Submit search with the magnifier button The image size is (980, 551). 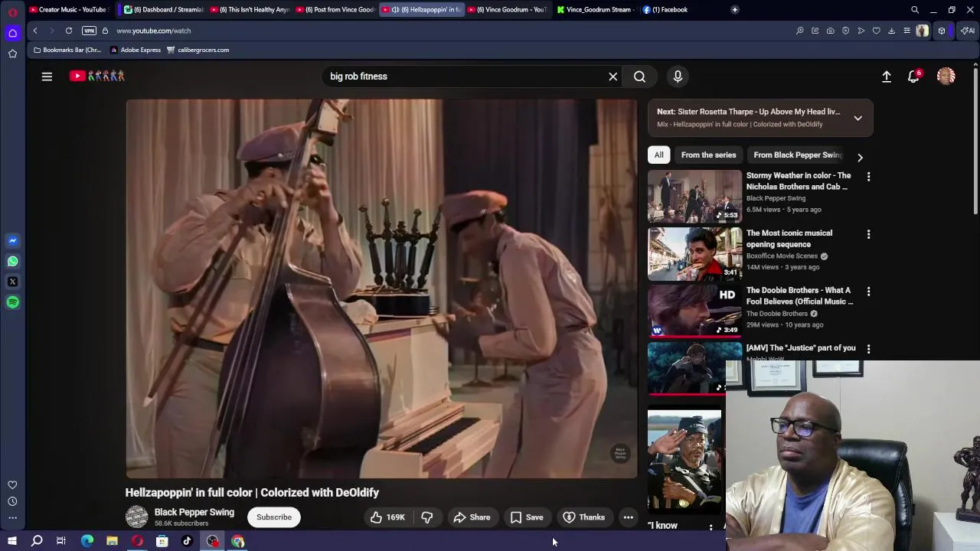[x=639, y=77]
